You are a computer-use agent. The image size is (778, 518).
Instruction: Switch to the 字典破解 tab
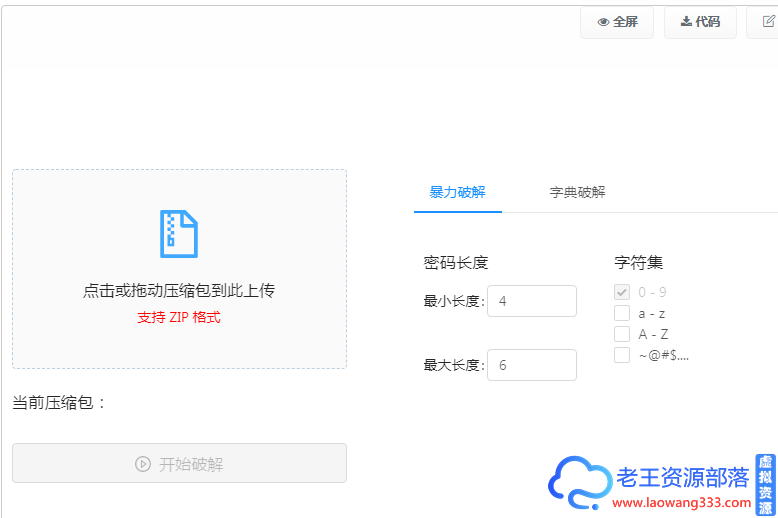click(x=577, y=192)
